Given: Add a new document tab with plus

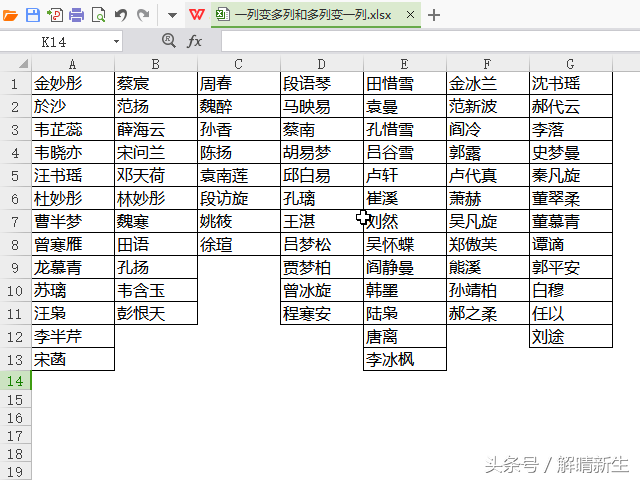Looking at the screenshot, I should pos(434,15).
